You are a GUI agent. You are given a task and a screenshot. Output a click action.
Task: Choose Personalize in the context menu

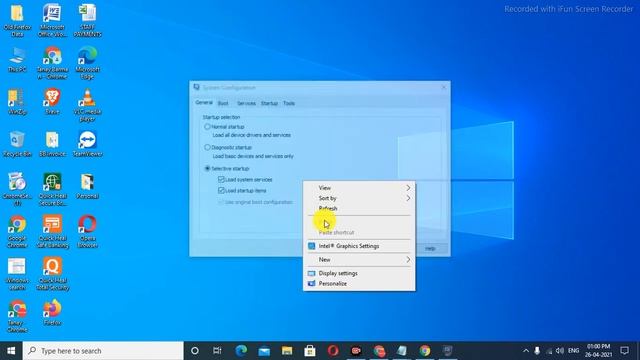tap(359, 283)
